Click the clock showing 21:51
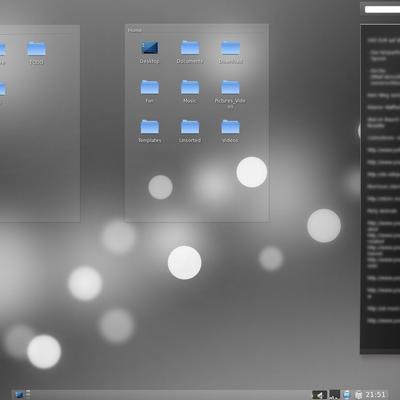The image size is (400, 400). (x=375, y=395)
